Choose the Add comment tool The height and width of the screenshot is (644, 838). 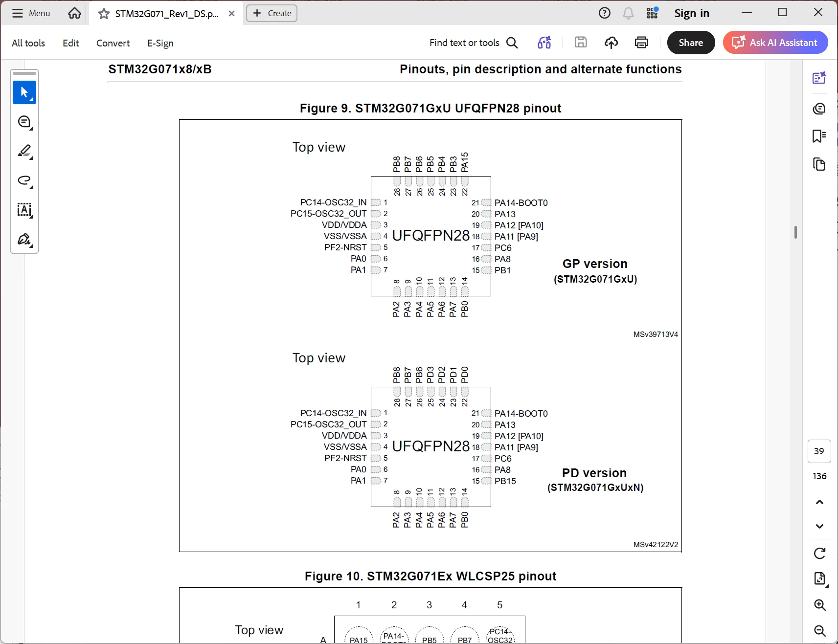(x=24, y=122)
